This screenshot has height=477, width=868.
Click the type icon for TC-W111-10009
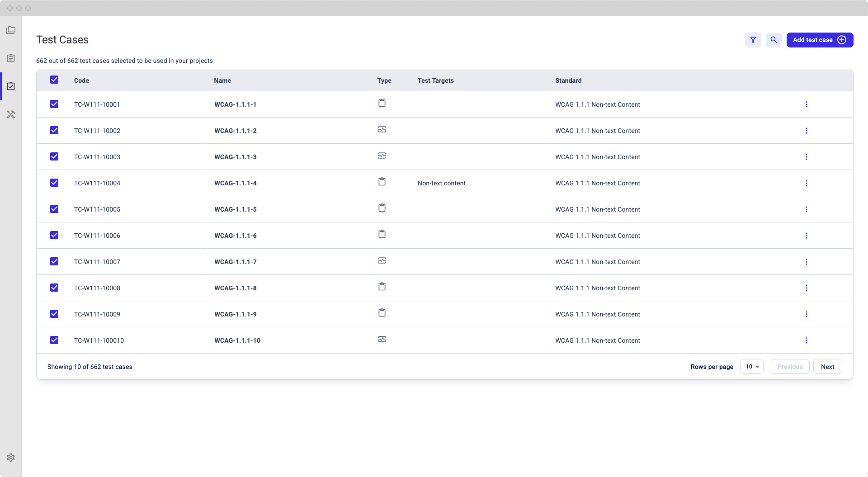(x=382, y=313)
